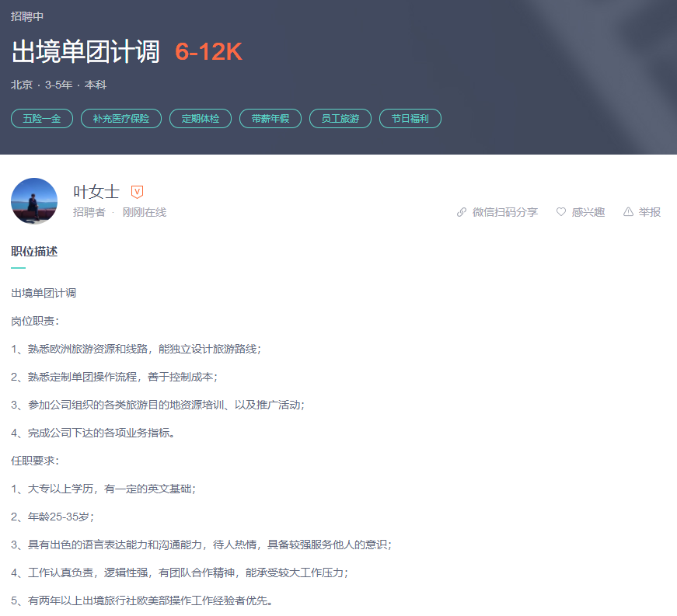Click the 招聘中 status label

click(x=27, y=16)
